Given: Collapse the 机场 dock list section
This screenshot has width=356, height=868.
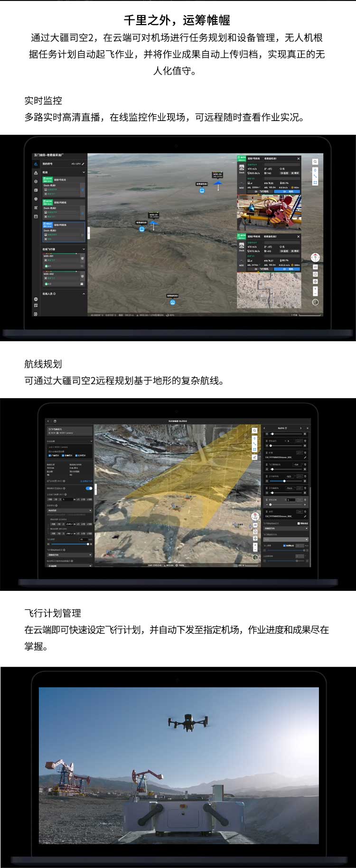Looking at the screenshot, I should tap(84, 172).
